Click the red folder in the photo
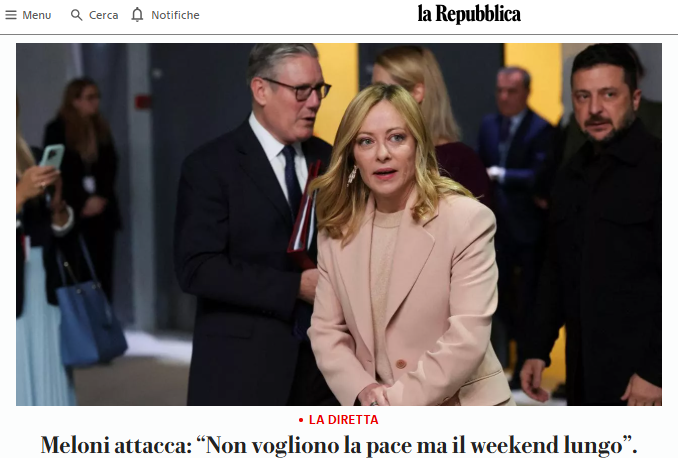This screenshot has width=678, height=458. (303, 215)
